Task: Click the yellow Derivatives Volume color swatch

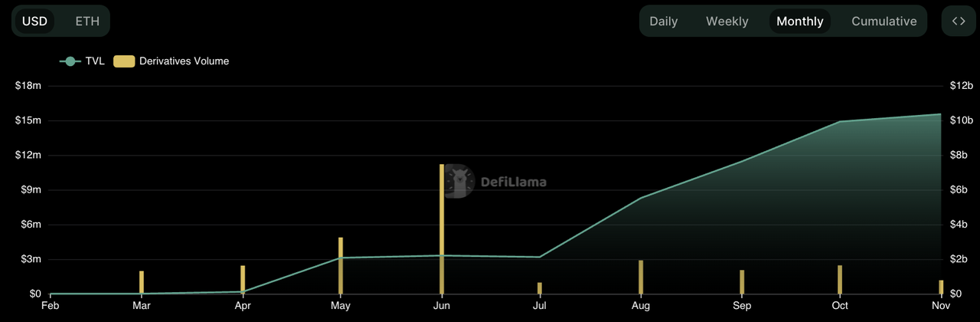Action: coord(123,61)
